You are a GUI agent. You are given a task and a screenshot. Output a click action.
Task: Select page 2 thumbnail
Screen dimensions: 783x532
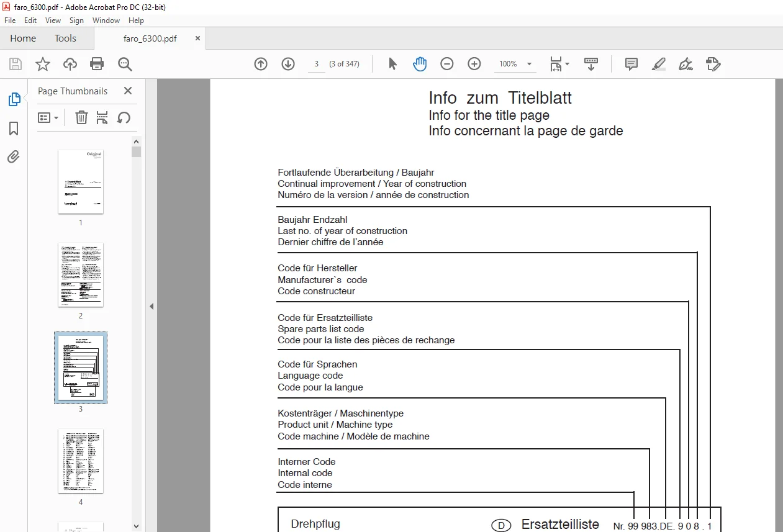(81, 274)
